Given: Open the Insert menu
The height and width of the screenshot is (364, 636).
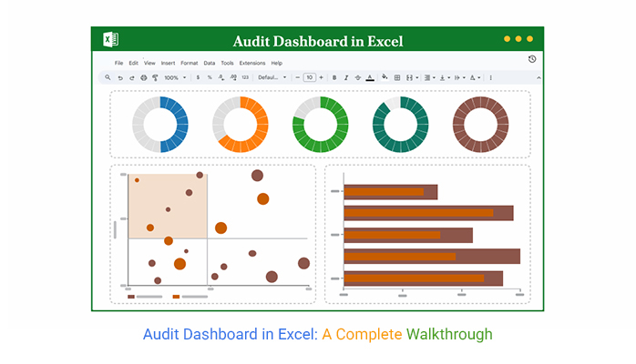Looking at the screenshot, I should click(x=168, y=64).
